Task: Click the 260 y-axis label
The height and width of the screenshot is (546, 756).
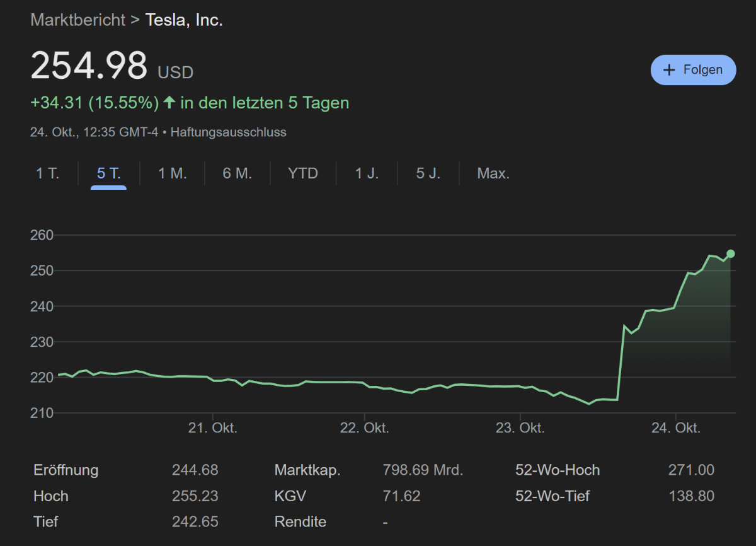Action: pyautogui.click(x=42, y=235)
